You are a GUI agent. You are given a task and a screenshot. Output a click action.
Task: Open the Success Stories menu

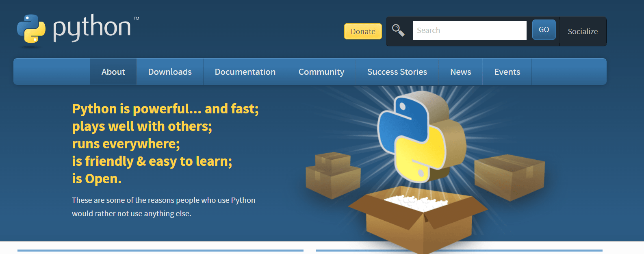397,72
